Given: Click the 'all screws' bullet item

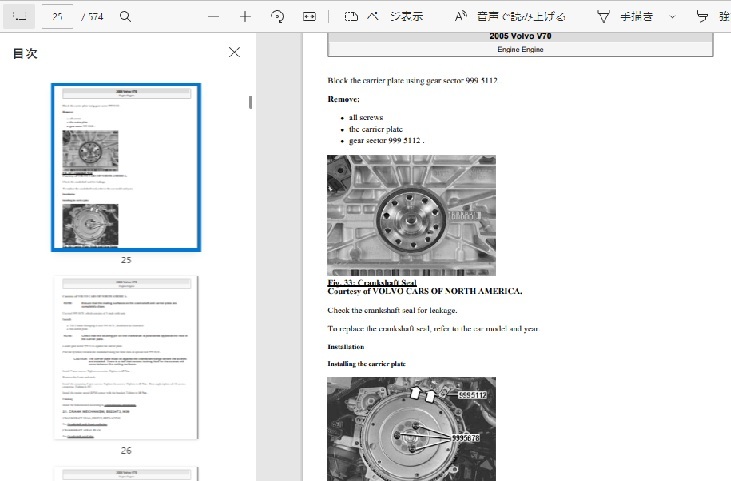Looking at the screenshot, I should [x=366, y=117].
